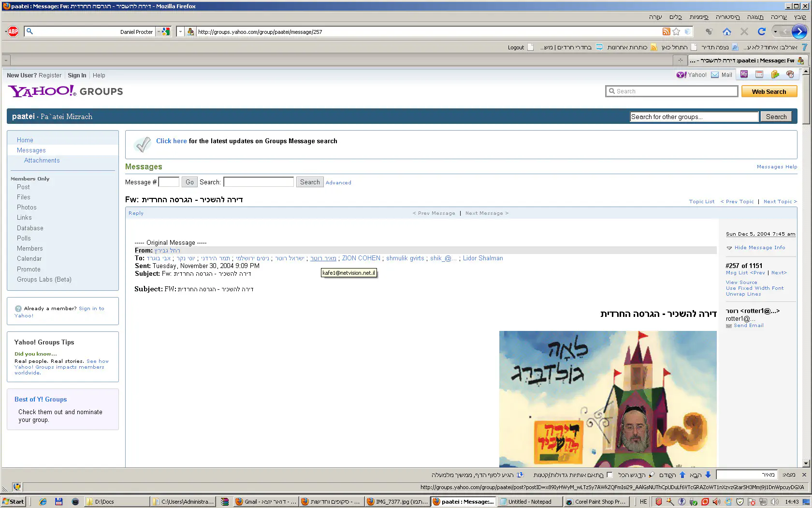Bookmark this page using the star icon
This screenshot has height=508, width=812.
676,31
